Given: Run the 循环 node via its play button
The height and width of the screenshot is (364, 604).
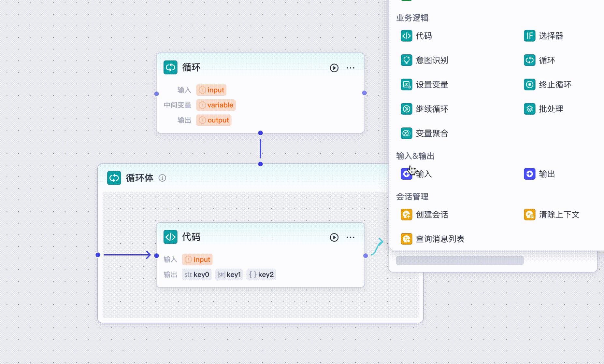Looking at the screenshot, I should point(334,67).
